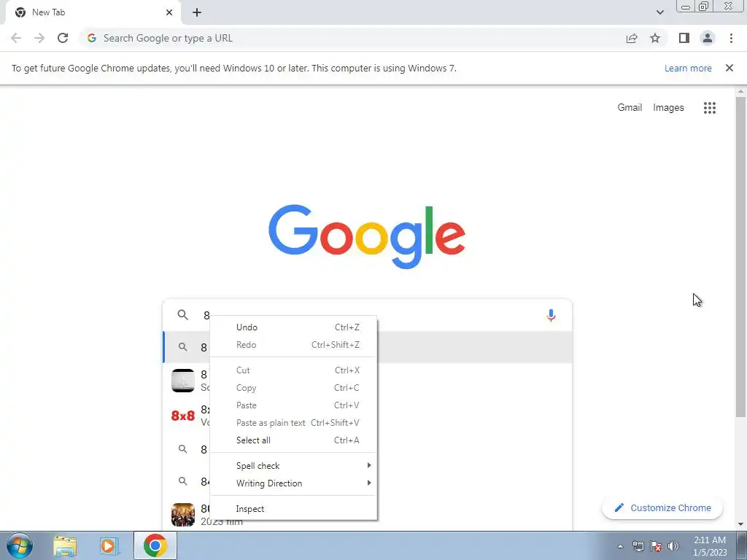747x560 pixels.
Task: Show hidden tray icons arrow
Action: [x=620, y=546]
